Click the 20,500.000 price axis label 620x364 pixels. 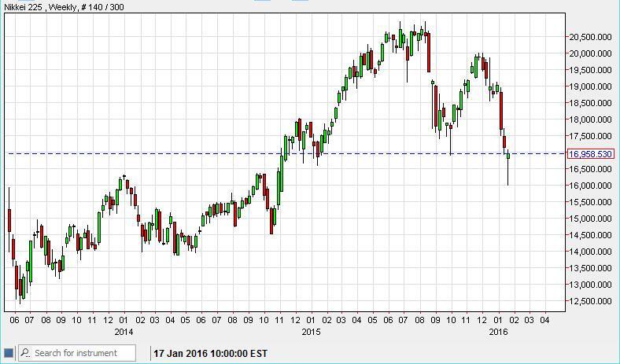pos(591,37)
